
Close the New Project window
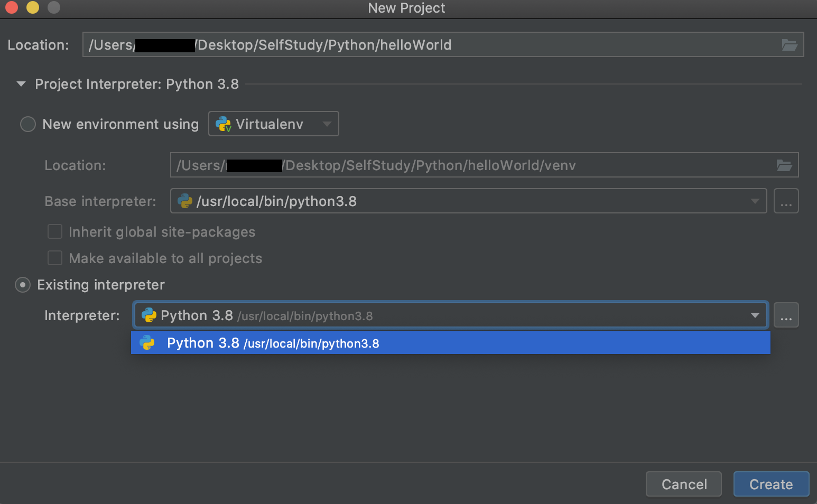tap(12, 7)
